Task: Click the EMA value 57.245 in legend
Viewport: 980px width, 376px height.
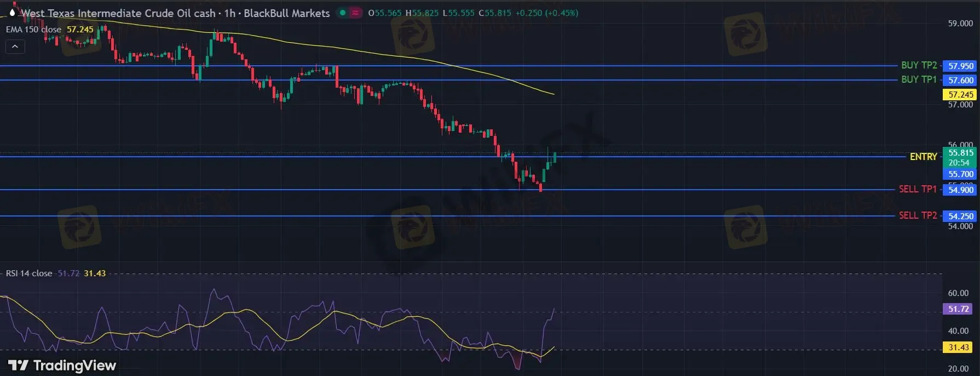Action: [x=80, y=30]
